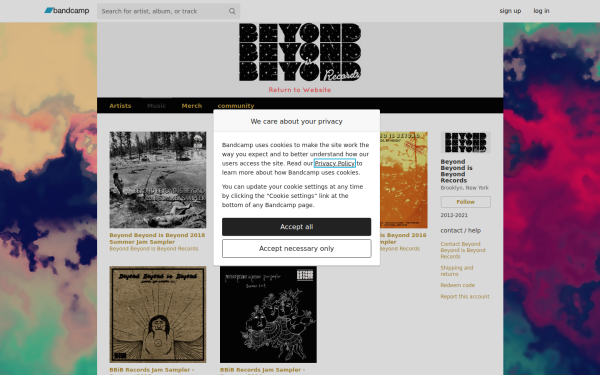This screenshot has height=375, width=600.
Task: Follow the Return to Website link
Action: (x=300, y=90)
